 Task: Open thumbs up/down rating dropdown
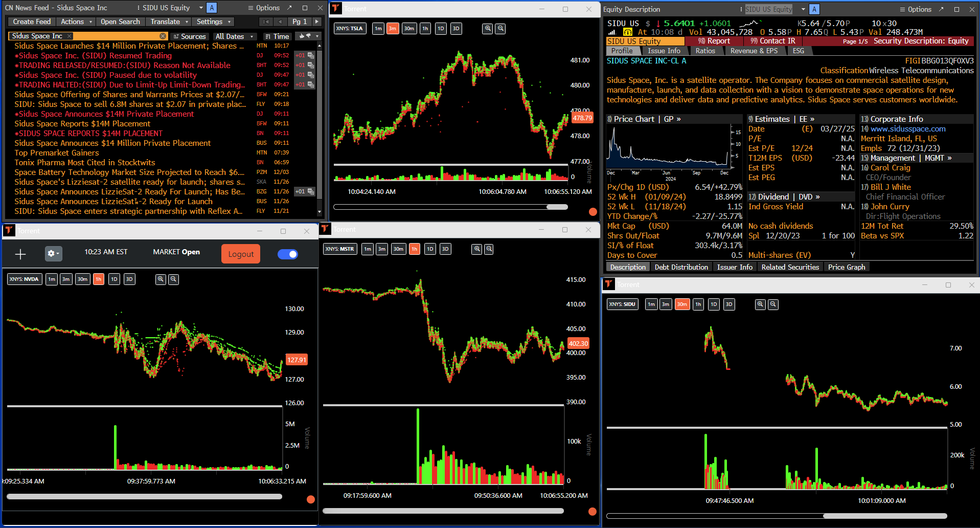click(x=308, y=36)
